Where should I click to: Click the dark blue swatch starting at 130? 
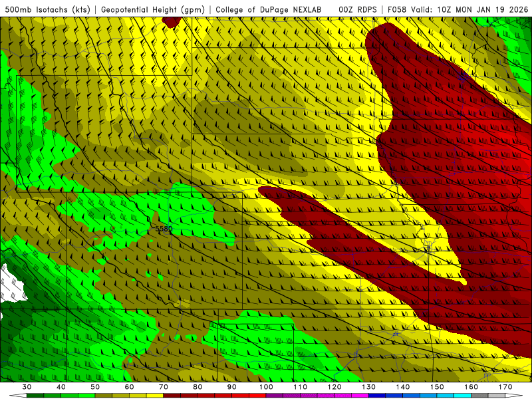coord(377,396)
